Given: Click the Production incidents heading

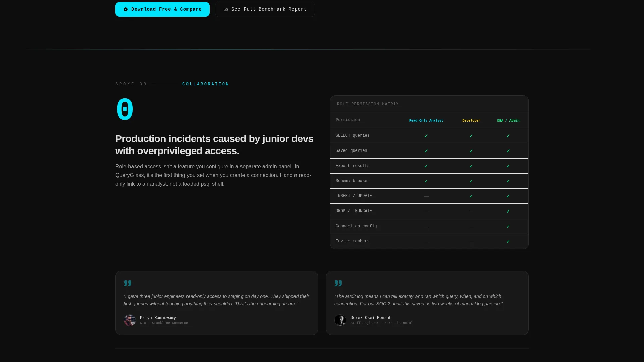Looking at the screenshot, I should [x=214, y=145].
